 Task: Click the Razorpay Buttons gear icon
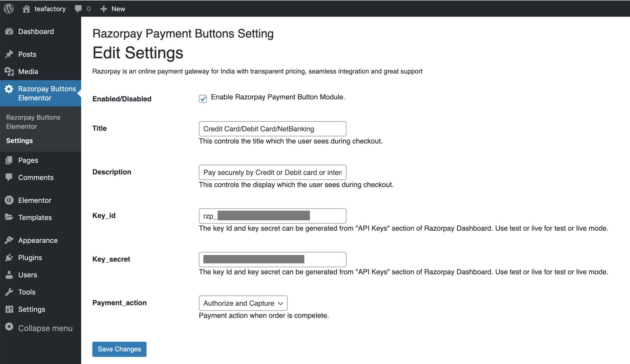click(9, 89)
